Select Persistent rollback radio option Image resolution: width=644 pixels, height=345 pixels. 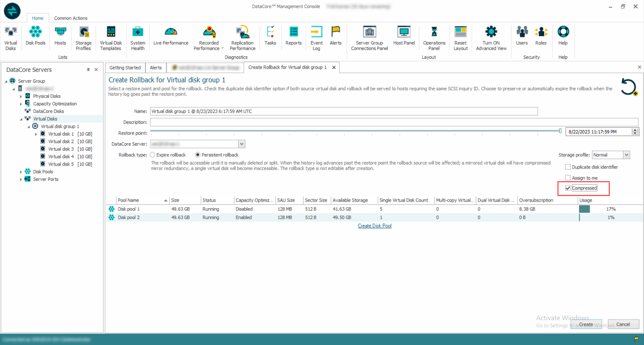click(198, 155)
